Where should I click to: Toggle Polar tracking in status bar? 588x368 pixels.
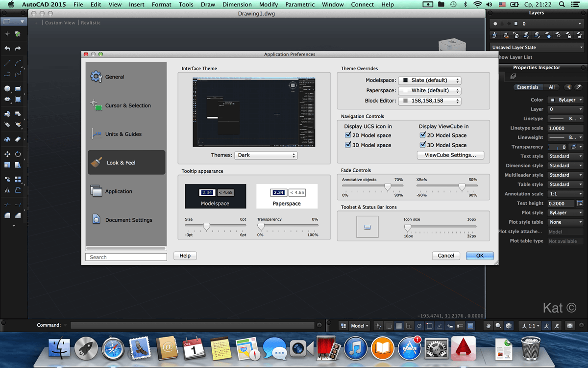click(419, 325)
